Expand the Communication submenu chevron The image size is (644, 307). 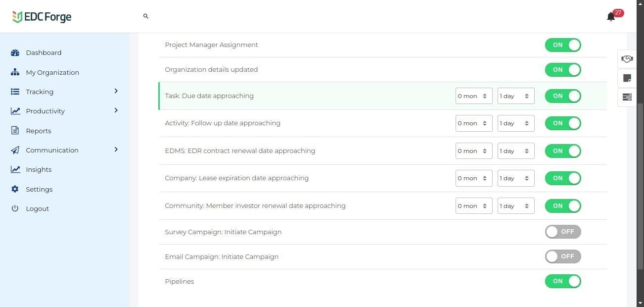tap(116, 150)
